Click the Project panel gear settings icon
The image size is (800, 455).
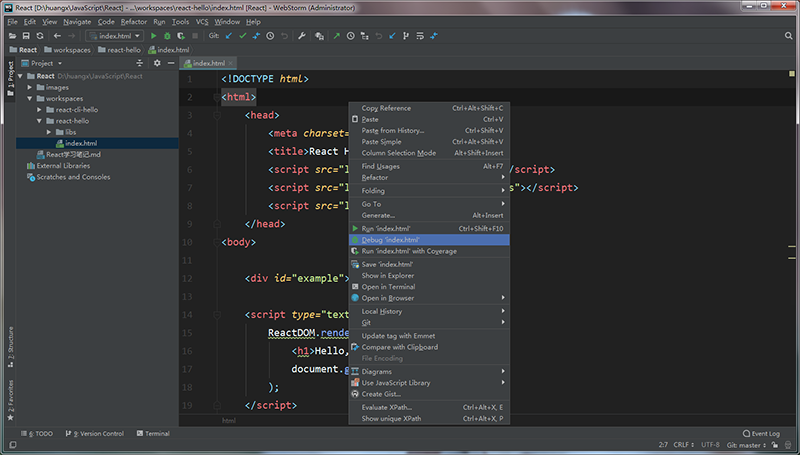pos(157,63)
